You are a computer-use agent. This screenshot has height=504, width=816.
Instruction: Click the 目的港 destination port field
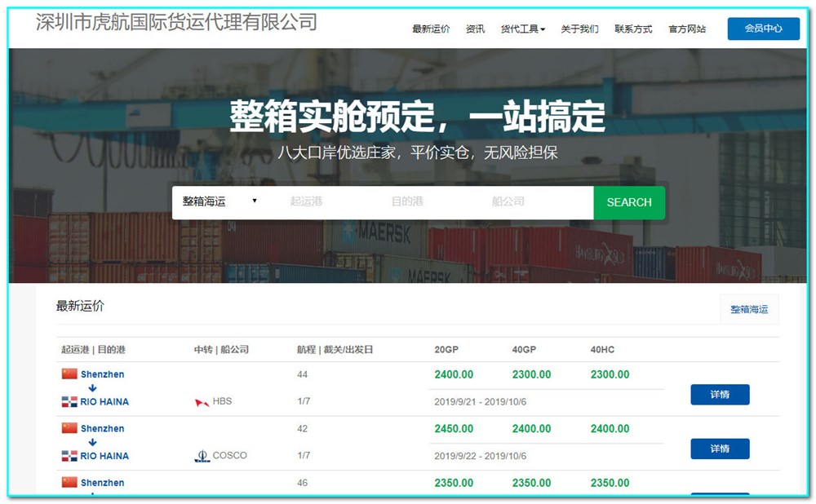(408, 202)
